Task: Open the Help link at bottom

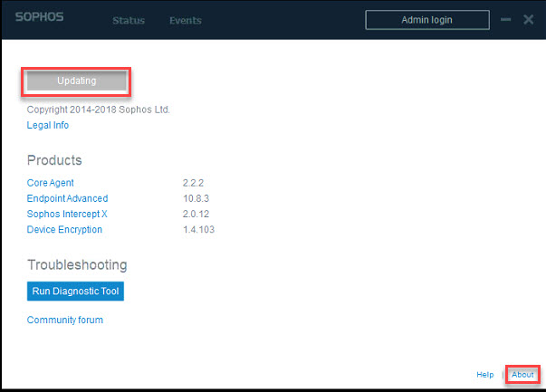Action: pyautogui.click(x=485, y=374)
